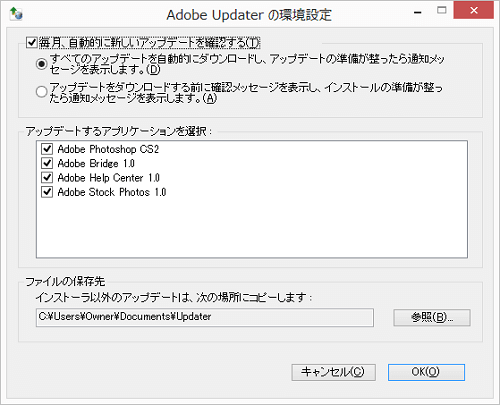Close the Adobe Updater preferences window
This screenshot has width=500, height=405.
coord(474,10)
